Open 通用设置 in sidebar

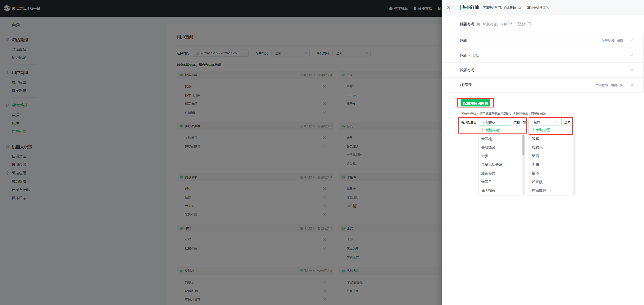pyautogui.click(x=19, y=165)
